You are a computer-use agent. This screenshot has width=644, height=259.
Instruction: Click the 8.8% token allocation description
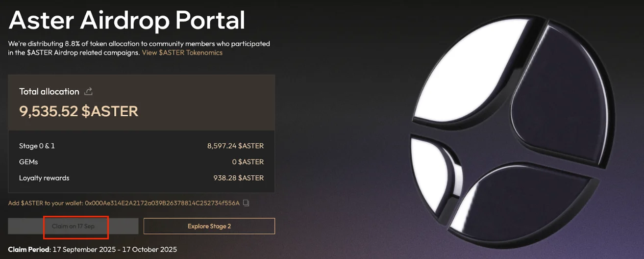tap(139, 44)
